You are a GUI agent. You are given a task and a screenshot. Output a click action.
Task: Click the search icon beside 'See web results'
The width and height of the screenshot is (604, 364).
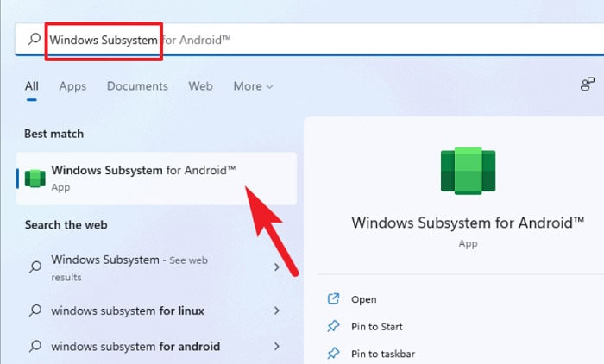click(35, 267)
